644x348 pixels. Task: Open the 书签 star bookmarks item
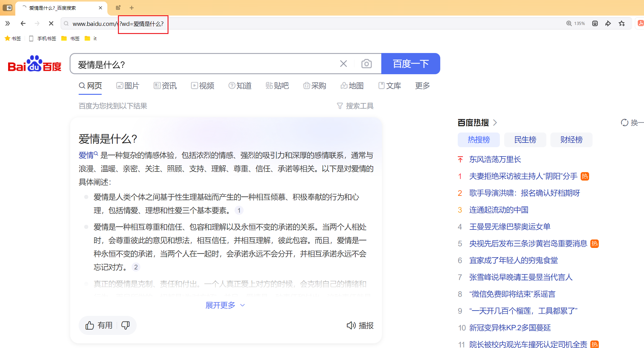point(13,38)
